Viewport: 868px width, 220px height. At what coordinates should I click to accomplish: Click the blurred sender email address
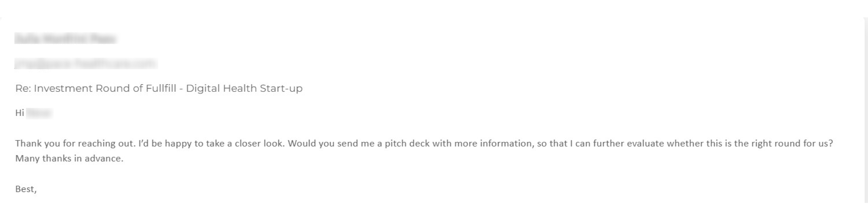(x=86, y=63)
